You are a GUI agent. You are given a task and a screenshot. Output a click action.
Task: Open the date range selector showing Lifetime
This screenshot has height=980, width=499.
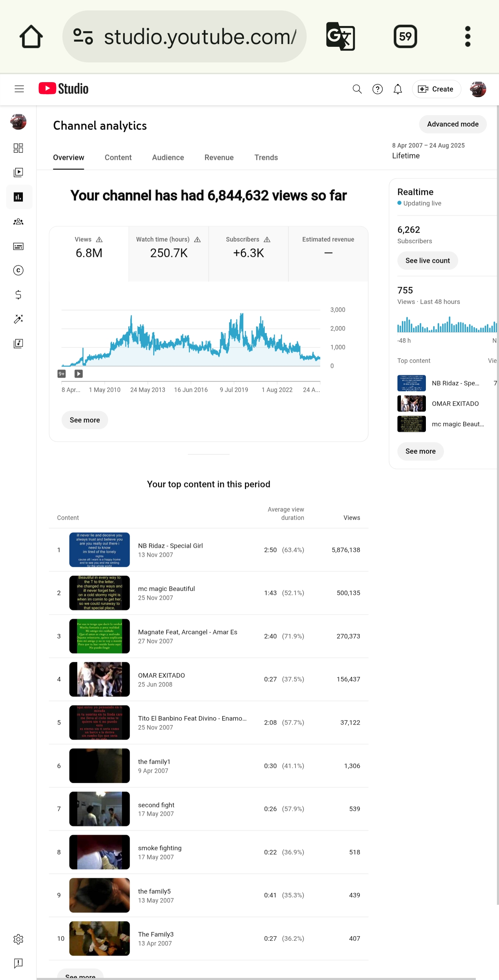coord(428,151)
